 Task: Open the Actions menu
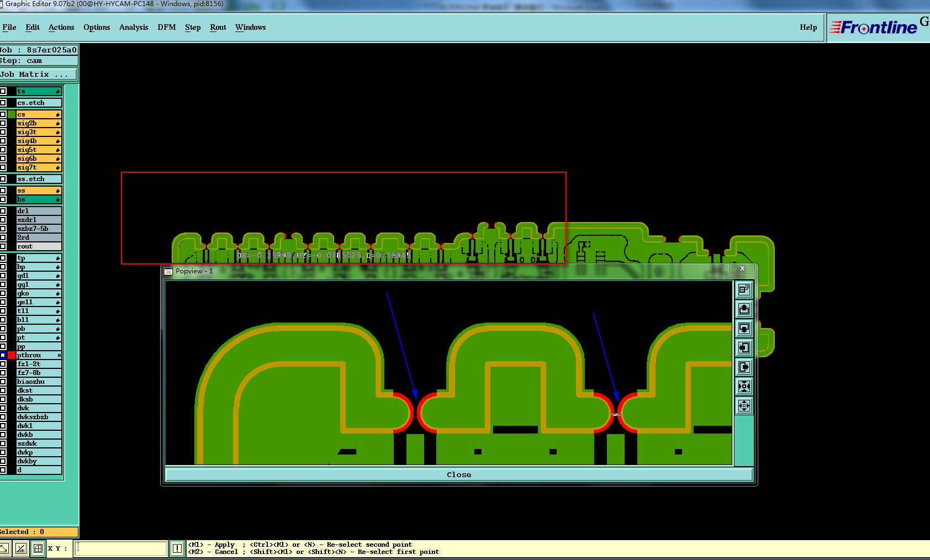(x=61, y=27)
